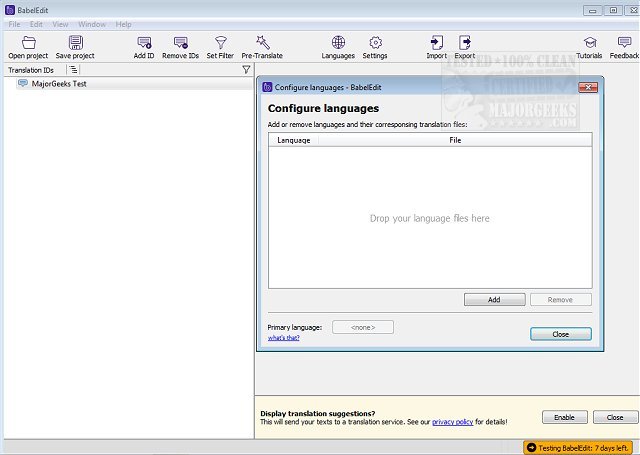
Task: Click the Remove IDs toolbar icon
Action: coord(180,43)
